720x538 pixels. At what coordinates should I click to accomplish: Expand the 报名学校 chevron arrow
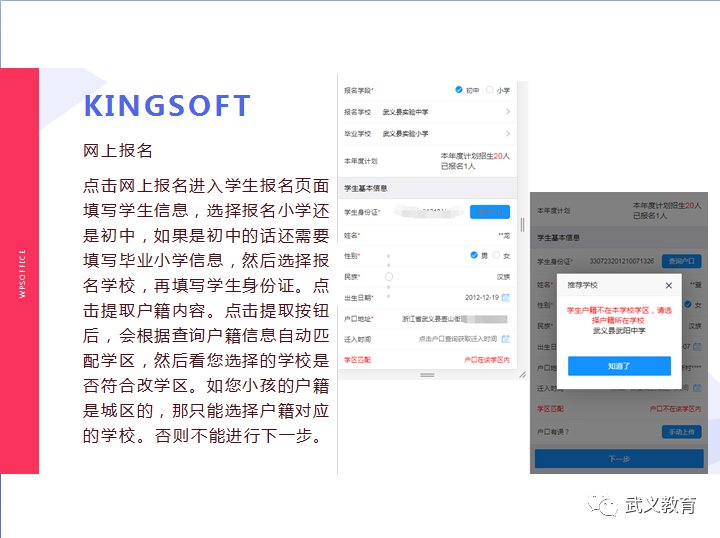coord(508,112)
